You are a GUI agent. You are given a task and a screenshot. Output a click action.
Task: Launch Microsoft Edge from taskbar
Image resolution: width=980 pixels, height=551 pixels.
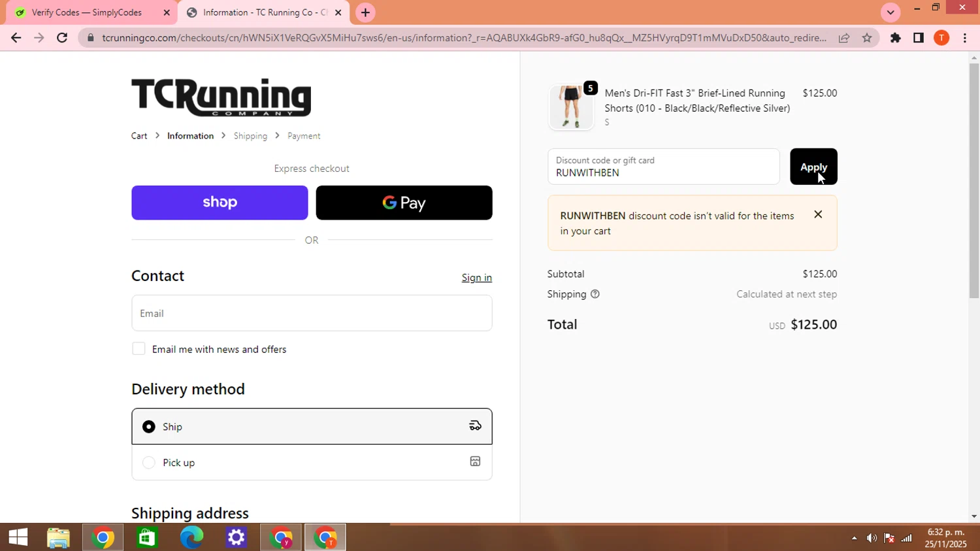pyautogui.click(x=191, y=537)
